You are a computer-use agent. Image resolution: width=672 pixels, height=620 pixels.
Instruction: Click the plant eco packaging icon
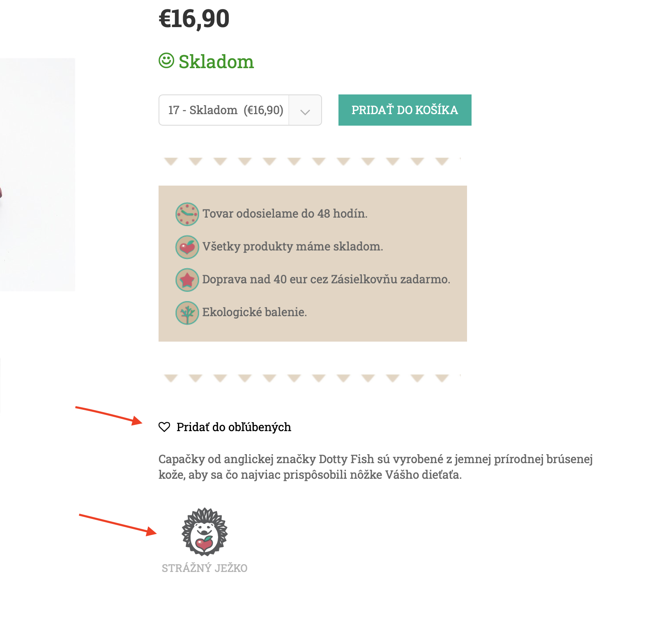click(187, 313)
